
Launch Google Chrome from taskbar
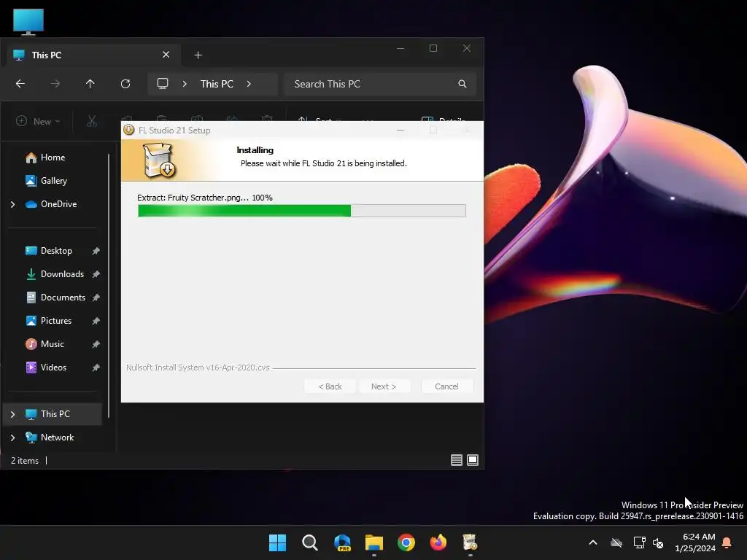tap(406, 542)
